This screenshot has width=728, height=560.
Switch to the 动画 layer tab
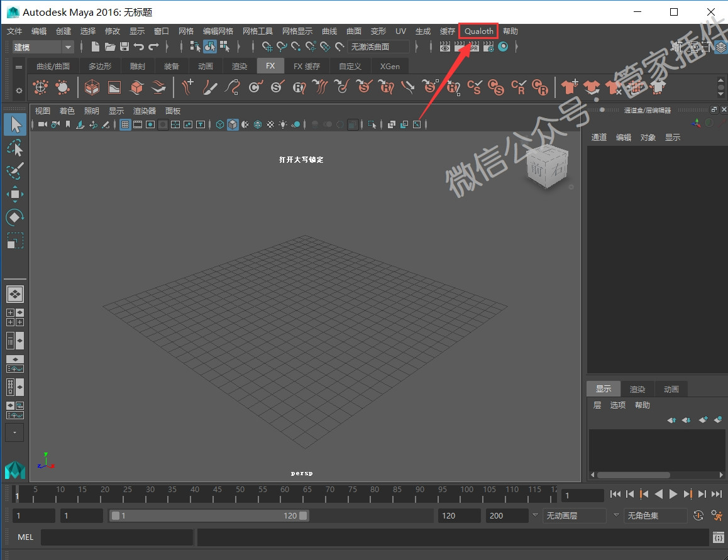point(671,389)
